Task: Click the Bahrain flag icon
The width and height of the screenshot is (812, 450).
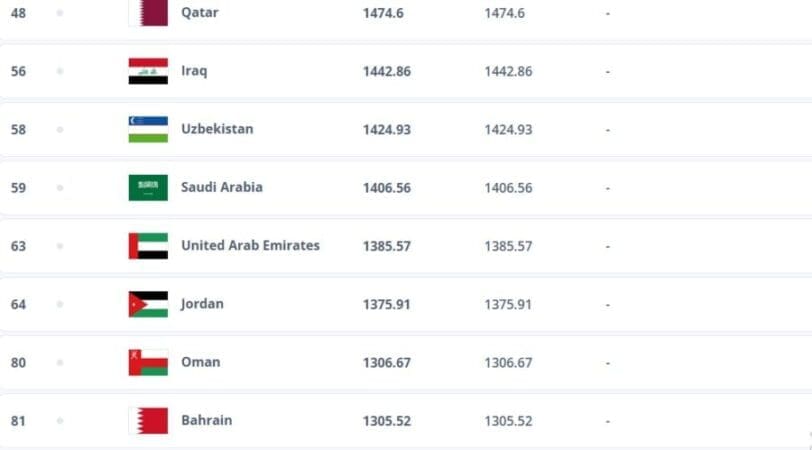Action: (x=148, y=421)
